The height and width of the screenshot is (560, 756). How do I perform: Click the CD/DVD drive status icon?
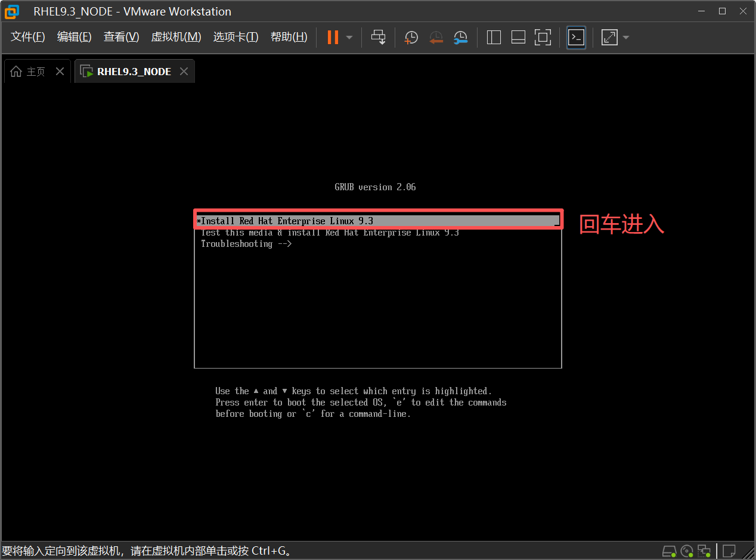point(687,550)
